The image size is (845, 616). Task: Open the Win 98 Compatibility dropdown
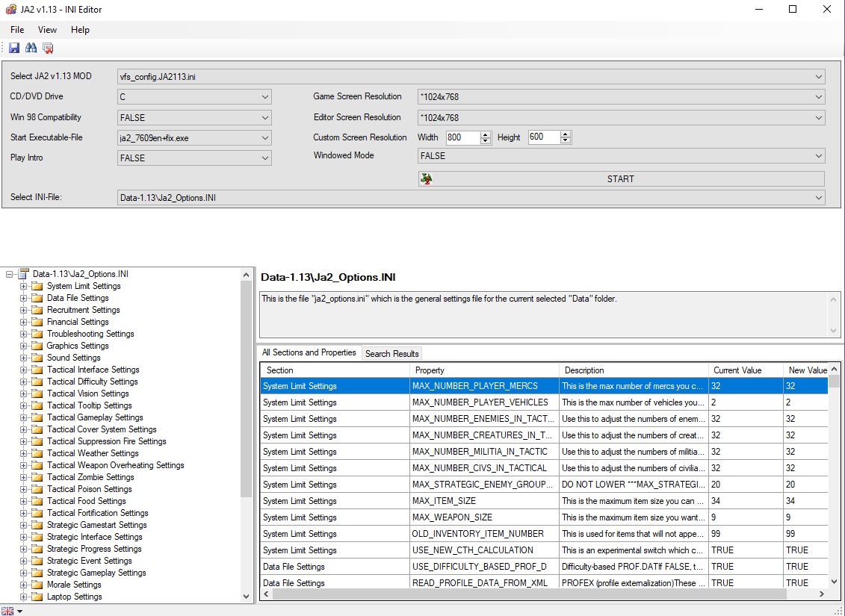pos(194,117)
